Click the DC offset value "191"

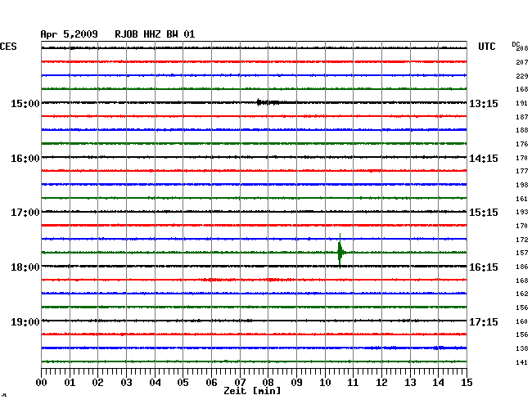point(522,103)
